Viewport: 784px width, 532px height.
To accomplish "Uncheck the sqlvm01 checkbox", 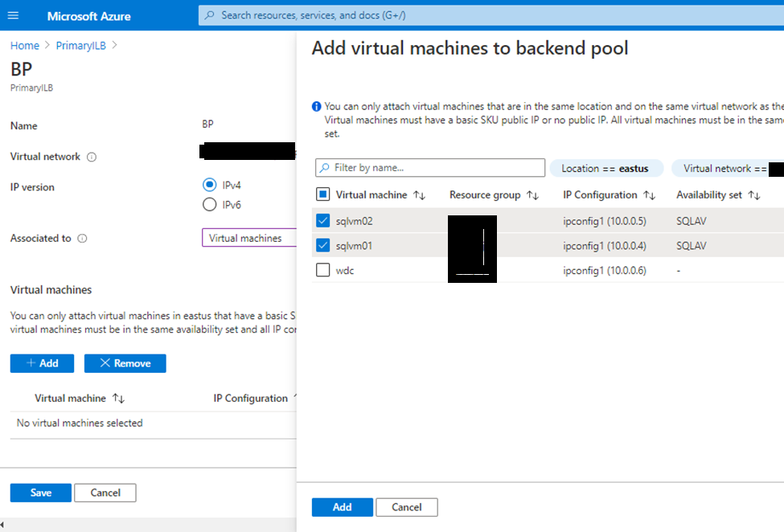I will 323,245.
